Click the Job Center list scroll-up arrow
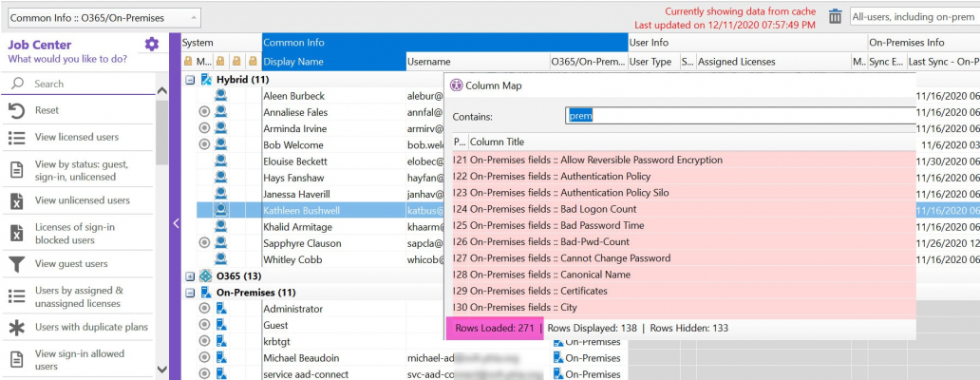The width and height of the screenshot is (980, 380). point(161,91)
